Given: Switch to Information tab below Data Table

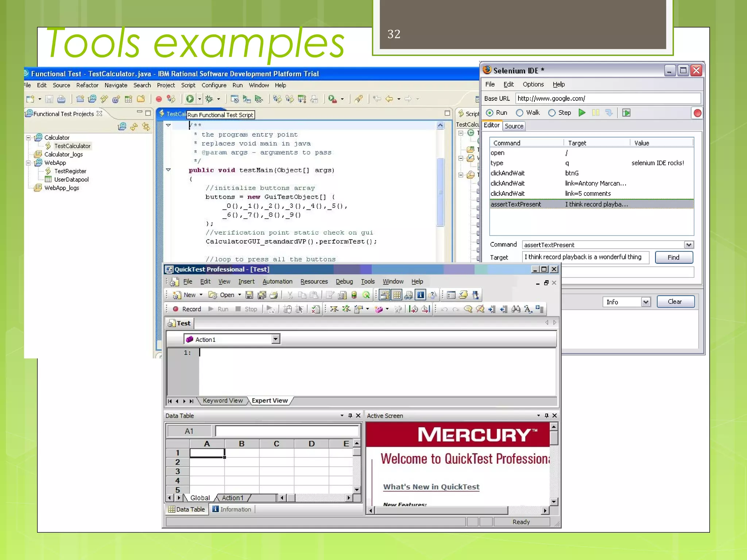Looking at the screenshot, I should click(x=232, y=509).
